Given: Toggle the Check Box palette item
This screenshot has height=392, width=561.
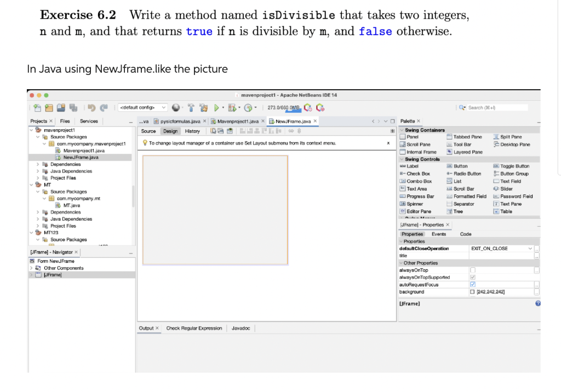Looking at the screenshot, I should tap(417, 174).
